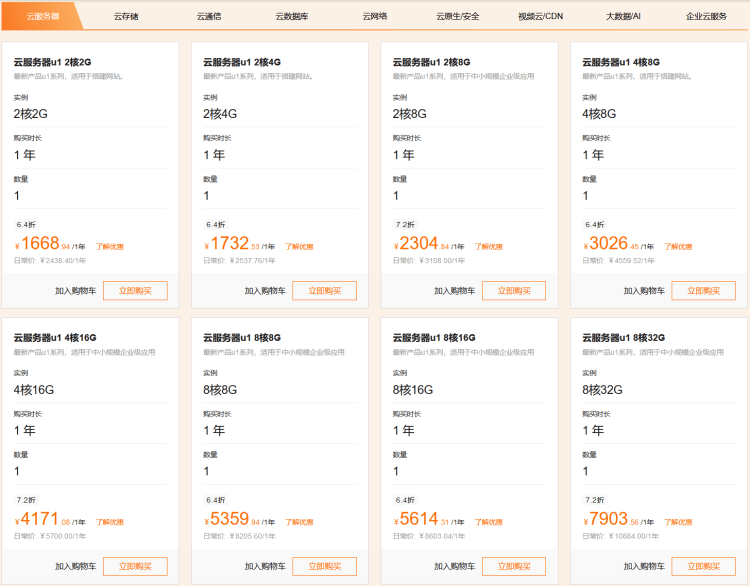The width and height of the screenshot is (750, 586).
Task: Click 立即购买 for 云服务器u1 8核32G
Action: pyautogui.click(x=703, y=566)
